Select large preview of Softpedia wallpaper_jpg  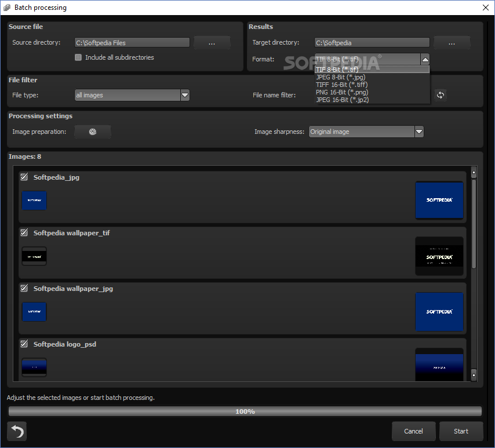439,312
